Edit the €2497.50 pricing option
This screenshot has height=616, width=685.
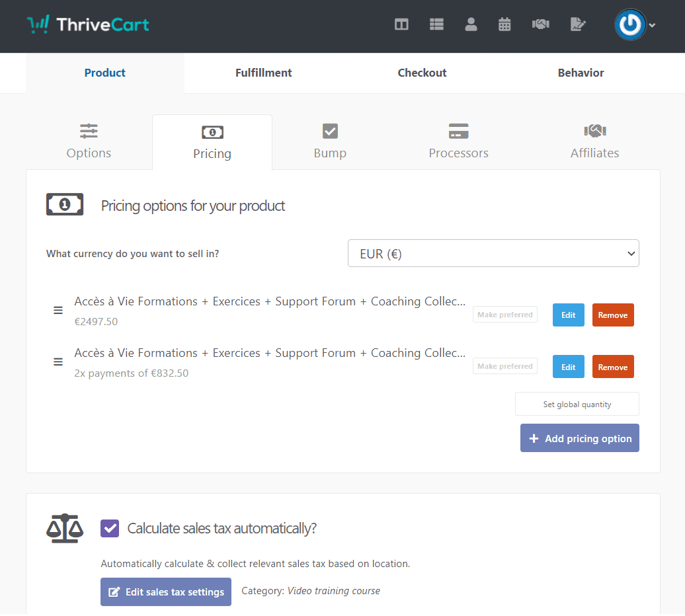[569, 315]
